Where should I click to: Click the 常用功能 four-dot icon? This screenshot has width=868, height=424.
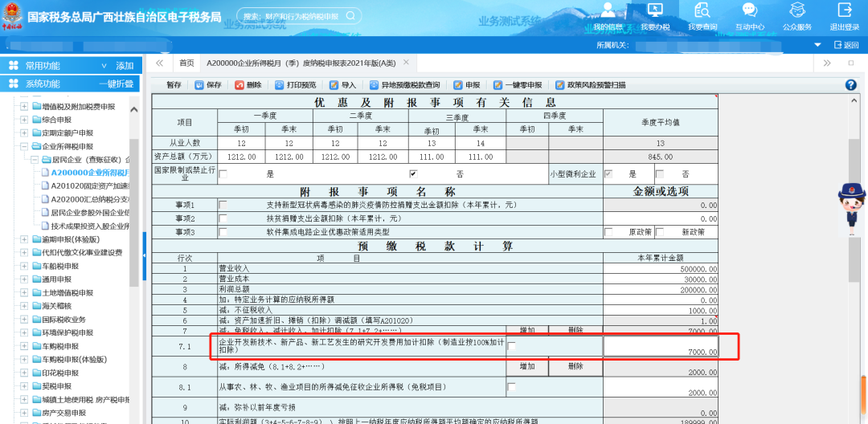coord(14,66)
